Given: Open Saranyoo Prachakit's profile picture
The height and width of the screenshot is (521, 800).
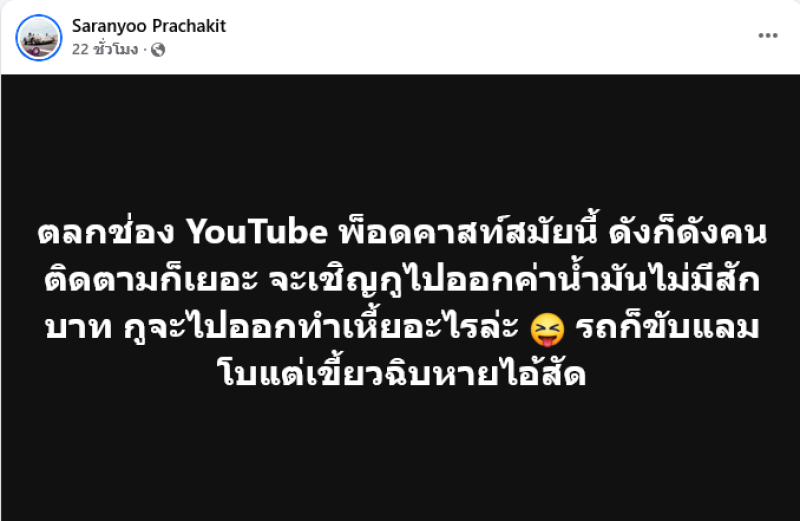Looking at the screenshot, I should [x=39, y=38].
